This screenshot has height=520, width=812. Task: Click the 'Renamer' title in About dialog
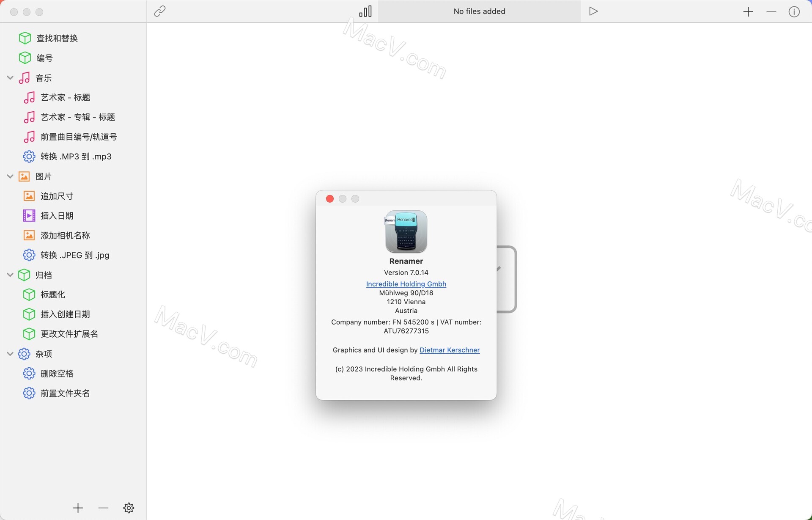(406, 261)
